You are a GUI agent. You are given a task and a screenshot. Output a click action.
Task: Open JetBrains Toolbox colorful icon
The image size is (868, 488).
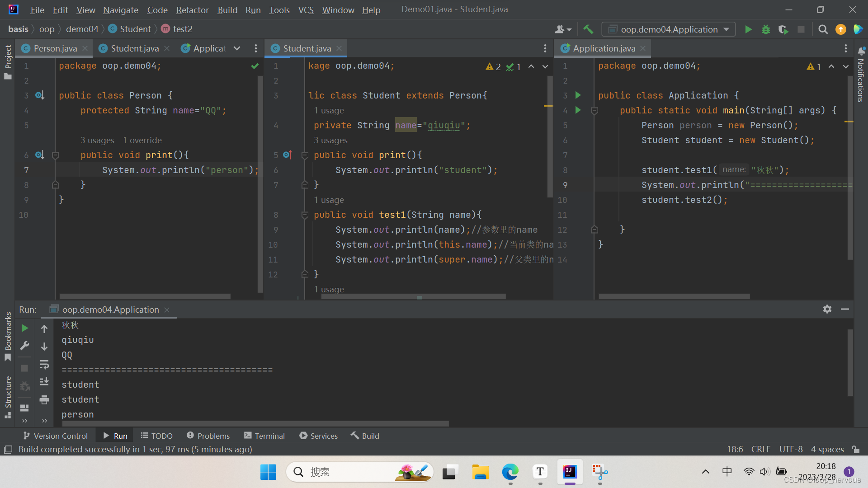[x=858, y=29]
